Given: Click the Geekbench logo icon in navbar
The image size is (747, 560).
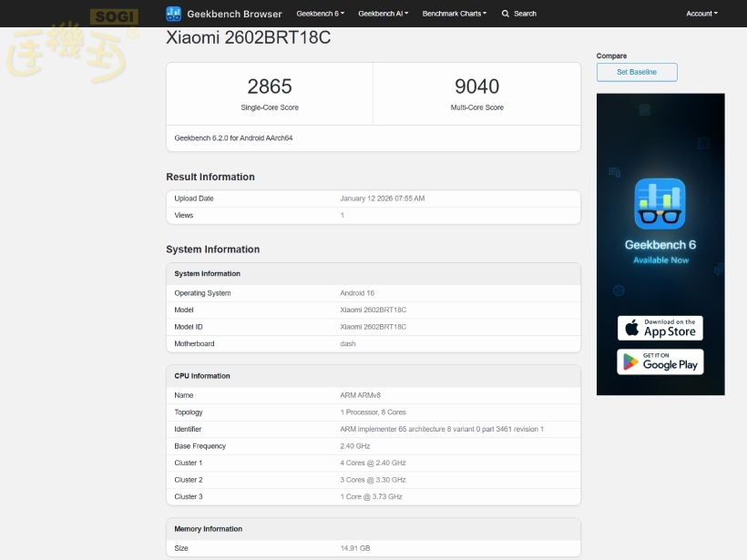Looking at the screenshot, I should tap(174, 14).
